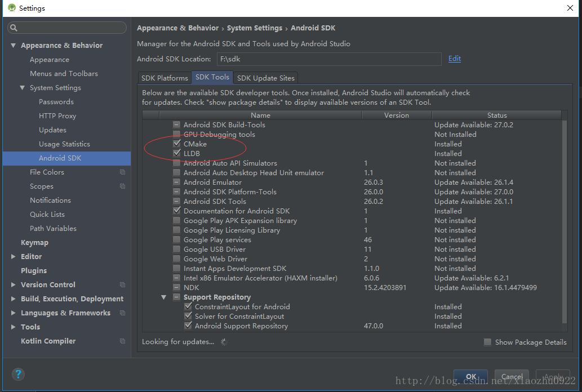
Task: Toggle ConstraintLayout for Android checkbox
Action: click(188, 306)
